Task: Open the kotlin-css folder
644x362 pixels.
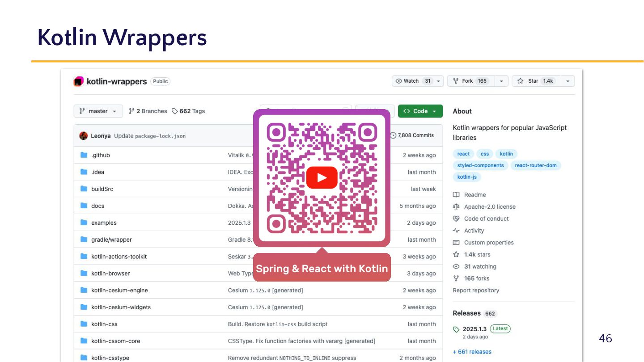Action: 104,324
